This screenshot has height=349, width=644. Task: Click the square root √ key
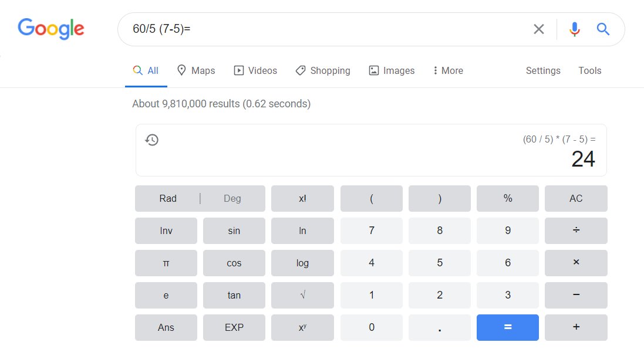(x=302, y=295)
